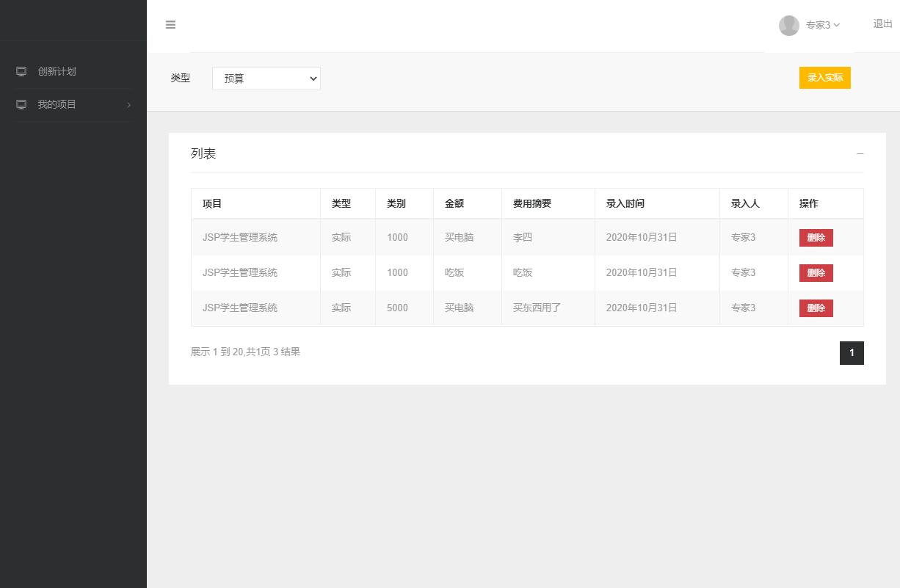The width and height of the screenshot is (900, 588).
Task: Click the 退出 logout link
Action: [882, 23]
